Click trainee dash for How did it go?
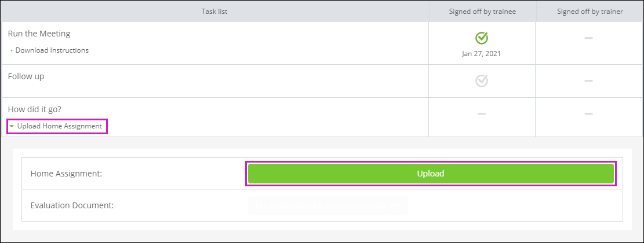644x243 pixels. pos(481,113)
